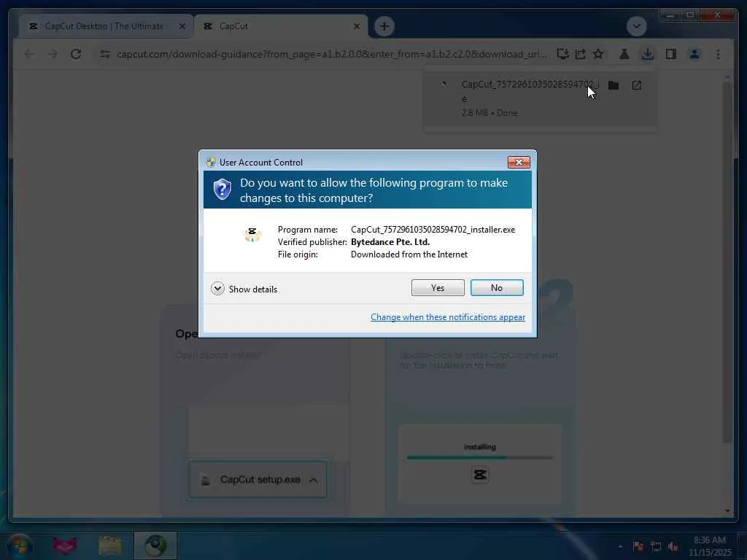747x560 pixels.
Task: Reload the capcut.com page
Action: click(x=76, y=54)
